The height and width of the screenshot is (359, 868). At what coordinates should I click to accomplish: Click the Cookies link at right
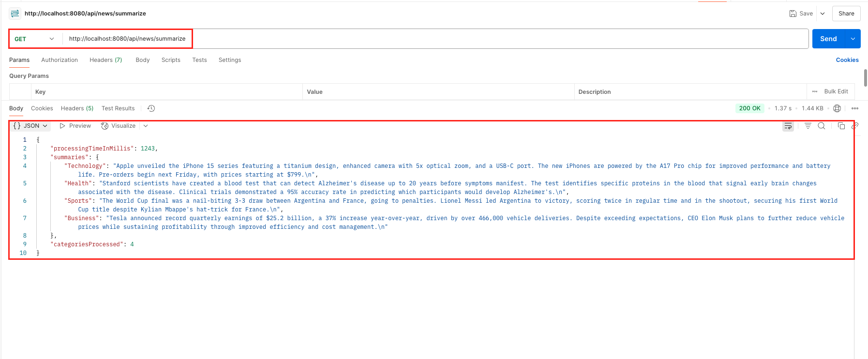[x=847, y=60]
